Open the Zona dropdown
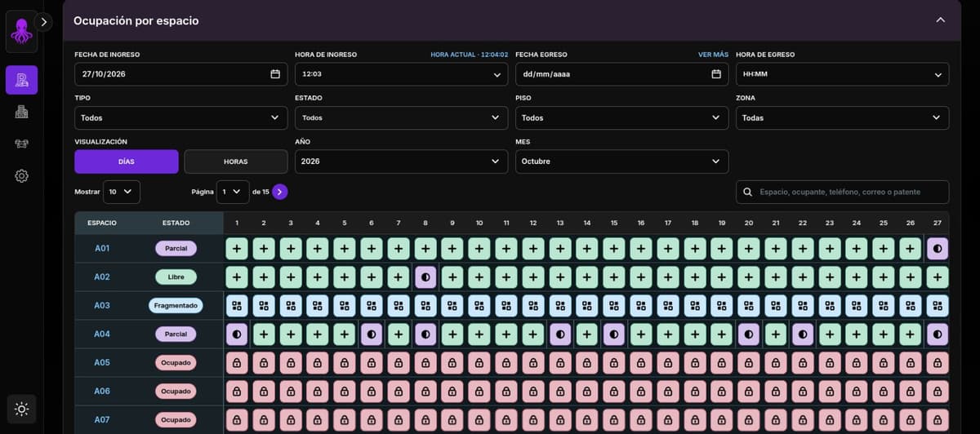 842,117
